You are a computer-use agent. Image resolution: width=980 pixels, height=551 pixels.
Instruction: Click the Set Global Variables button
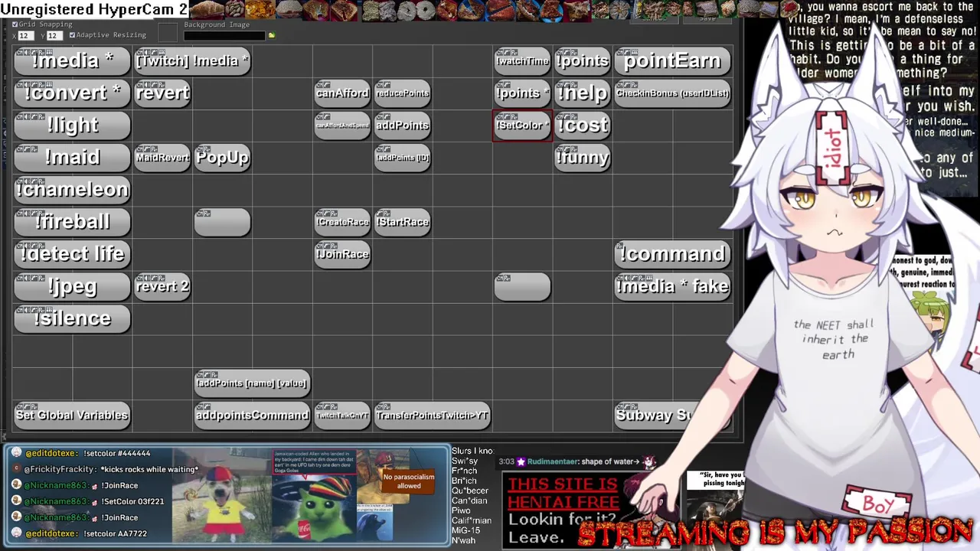pyautogui.click(x=73, y=415)
